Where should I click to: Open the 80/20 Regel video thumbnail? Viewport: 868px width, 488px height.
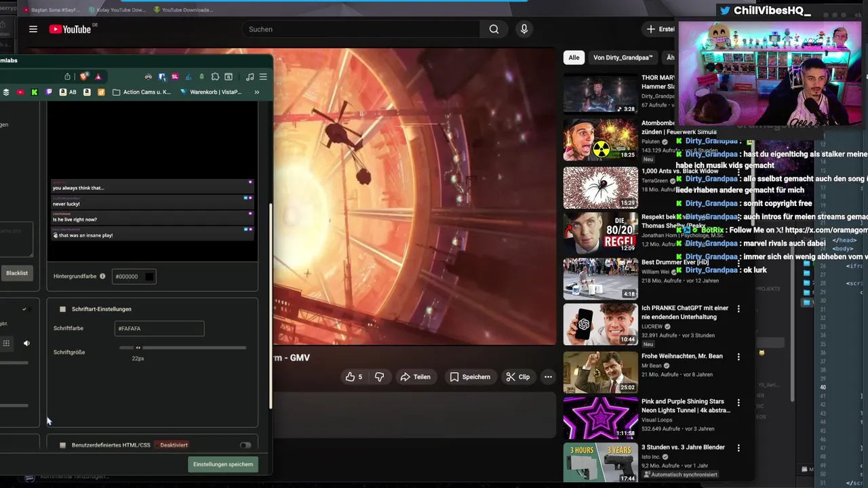600,233
